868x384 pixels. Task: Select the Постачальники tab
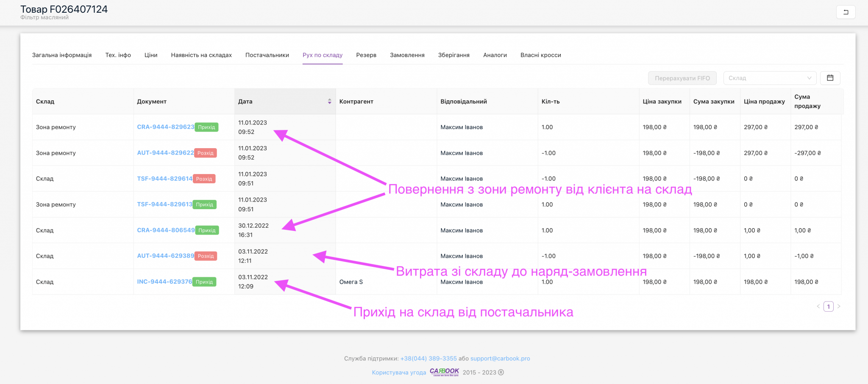tap(267, 55)
